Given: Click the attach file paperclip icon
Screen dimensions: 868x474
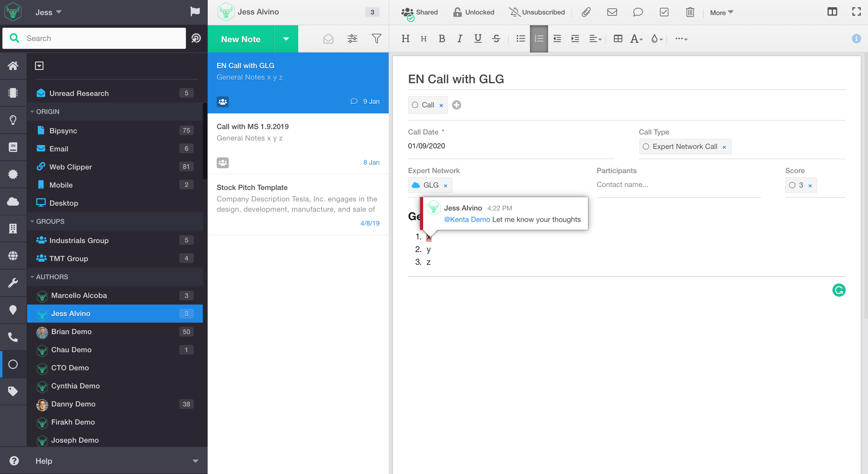Looking at the screenshot, I should point(586,12).
